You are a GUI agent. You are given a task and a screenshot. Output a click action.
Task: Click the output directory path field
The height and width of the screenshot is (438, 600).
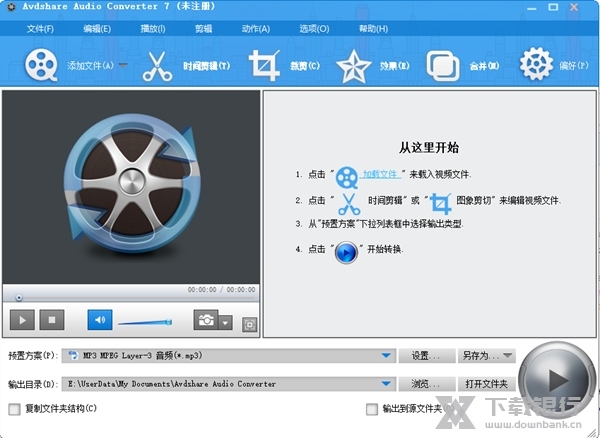pos(228,384)
